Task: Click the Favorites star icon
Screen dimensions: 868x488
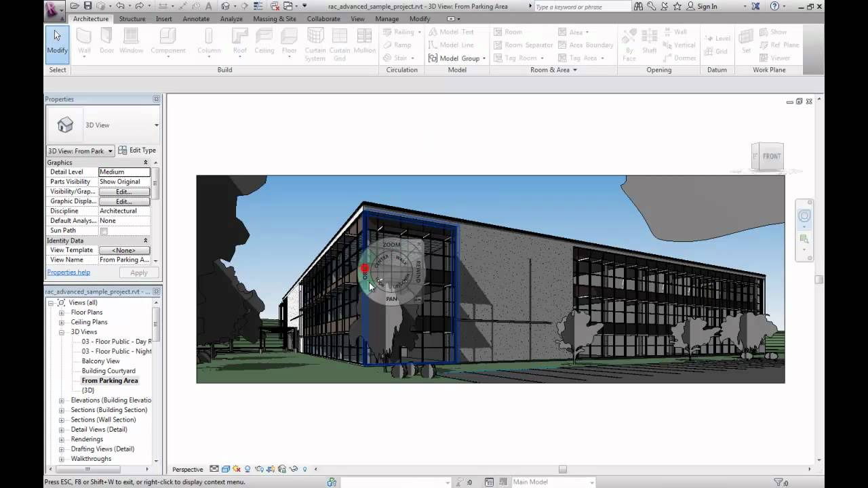Action: click(677, 6)
